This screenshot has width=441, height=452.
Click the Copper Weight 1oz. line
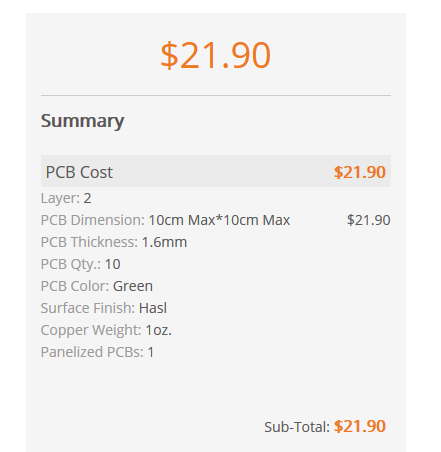pyautogui.click(x=106, y=330)
